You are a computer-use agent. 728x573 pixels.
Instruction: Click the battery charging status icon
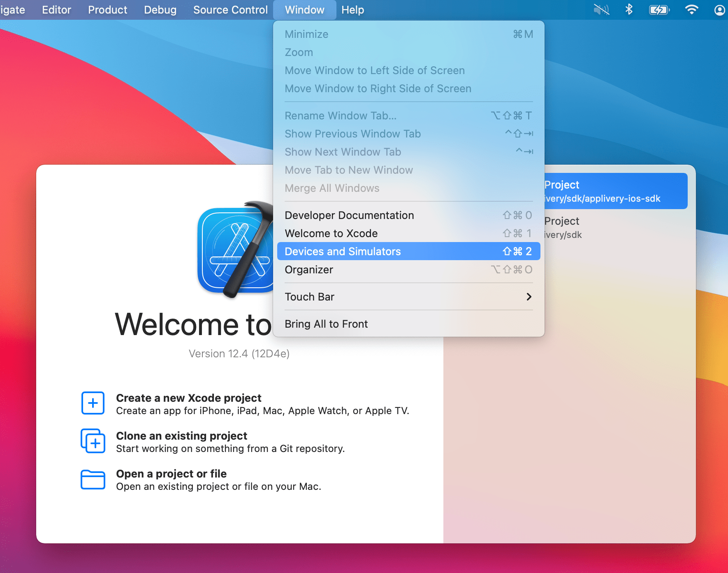click(x=659, y=9)
